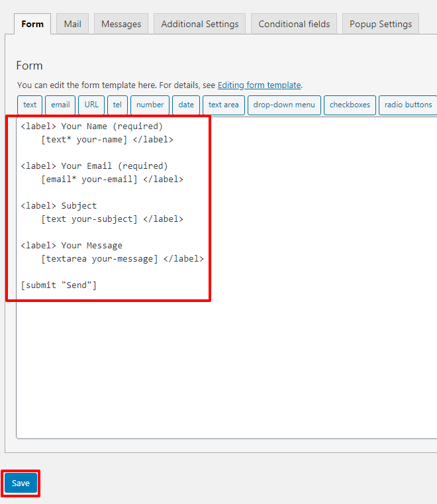This screenshot has width=437, height=504.
Task: Add an email field tag
Action: (x=60, y=105)
